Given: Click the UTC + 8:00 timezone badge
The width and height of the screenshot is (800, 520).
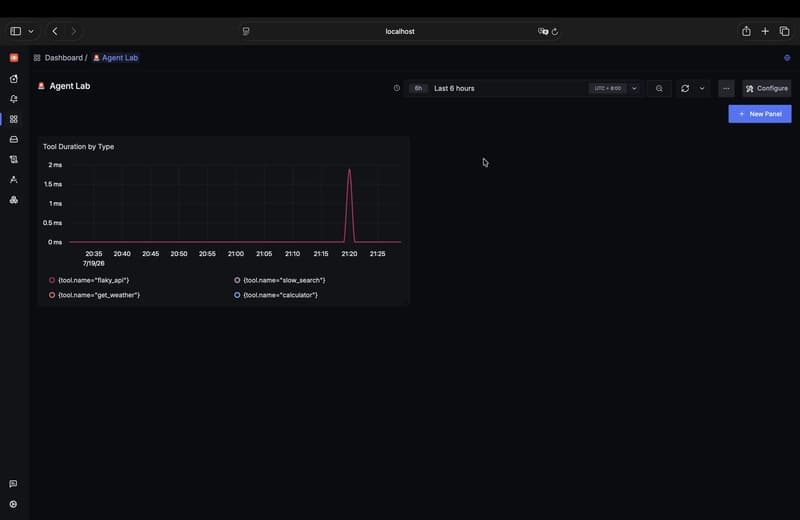Looking at the screenshot, I should coord(608,88).
